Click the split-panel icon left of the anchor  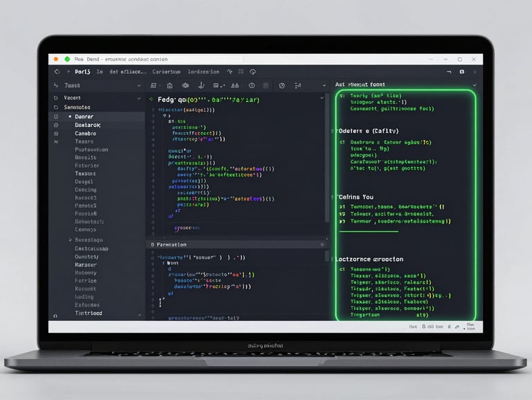pyautogui.click(x=185, y=85)
